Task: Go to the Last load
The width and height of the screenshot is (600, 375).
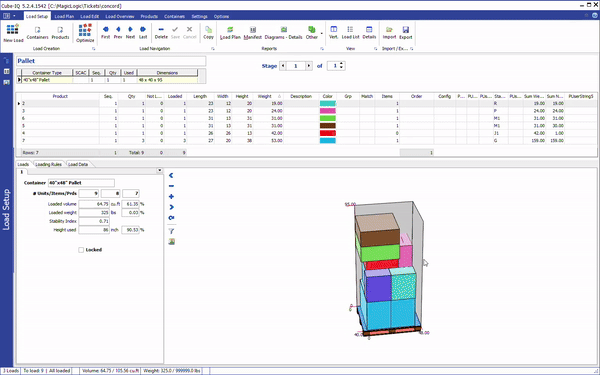Action: (143, 33)
